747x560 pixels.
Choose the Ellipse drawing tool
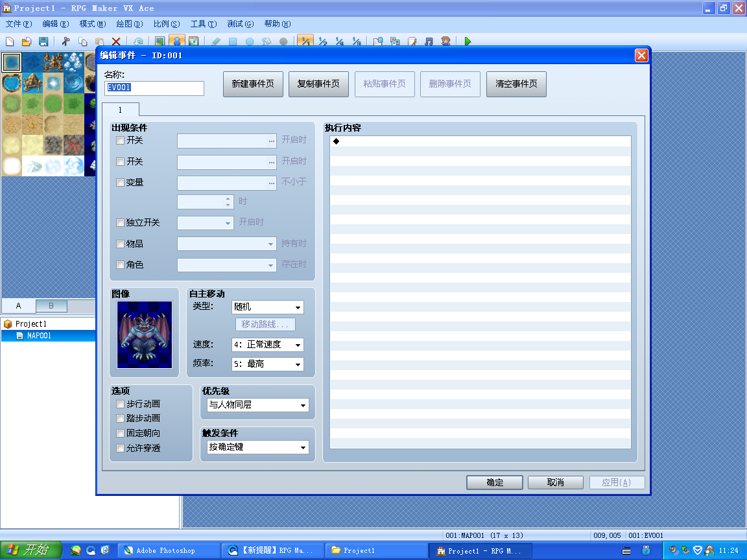[250, 41]
